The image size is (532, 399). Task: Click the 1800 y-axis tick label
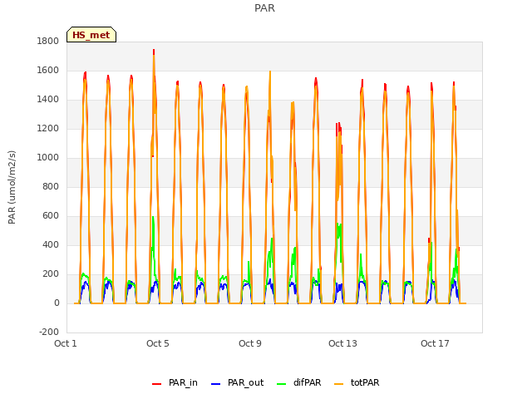(x=48, y=41)
